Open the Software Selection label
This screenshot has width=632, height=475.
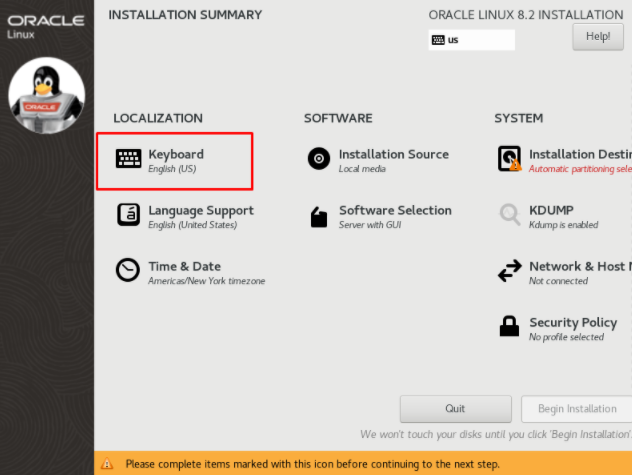(395, 210)
